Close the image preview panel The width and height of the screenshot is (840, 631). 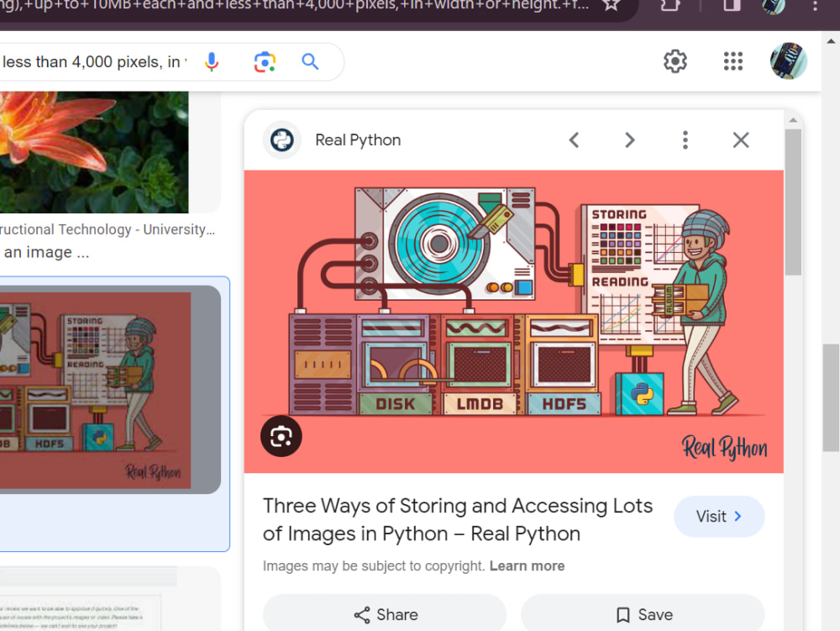click(x=741, y=140)
